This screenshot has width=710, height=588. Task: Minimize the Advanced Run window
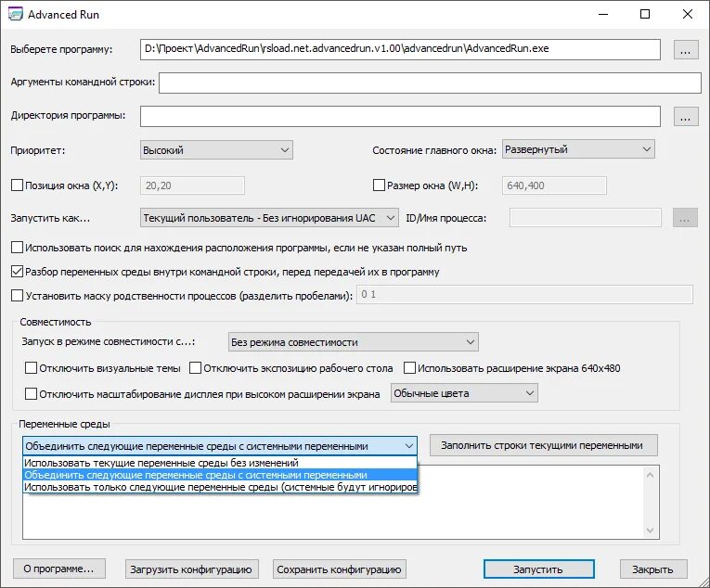pyautogui.click(x=603, y=14)
